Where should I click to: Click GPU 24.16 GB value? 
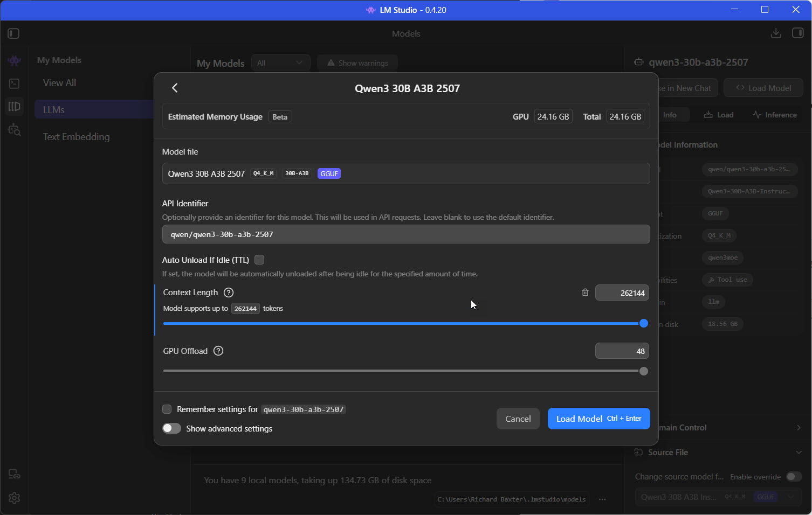tap(553, 116)
